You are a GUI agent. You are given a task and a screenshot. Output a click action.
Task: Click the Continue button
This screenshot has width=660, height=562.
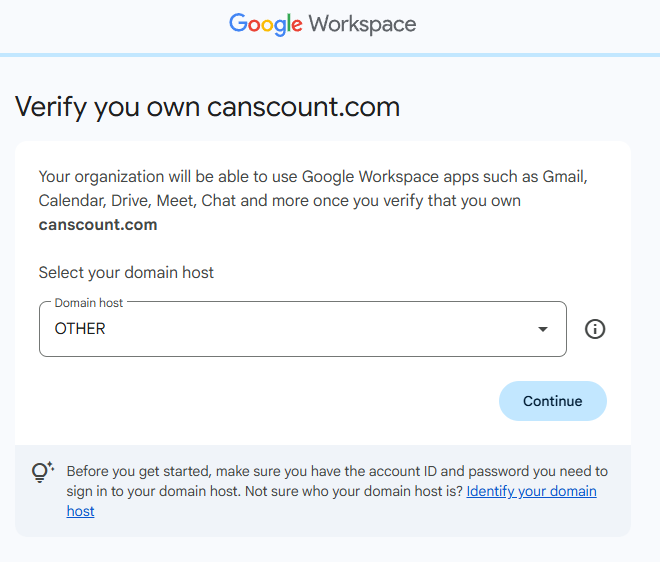pyautogui.click(x=553, y=401)
